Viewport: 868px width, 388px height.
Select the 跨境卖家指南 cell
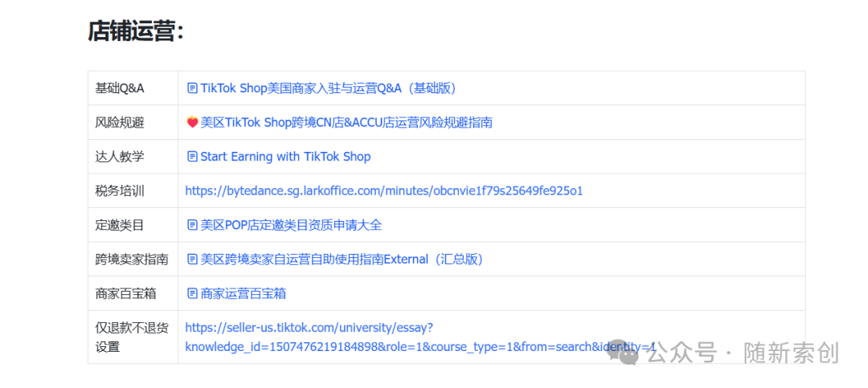[133, 259]
